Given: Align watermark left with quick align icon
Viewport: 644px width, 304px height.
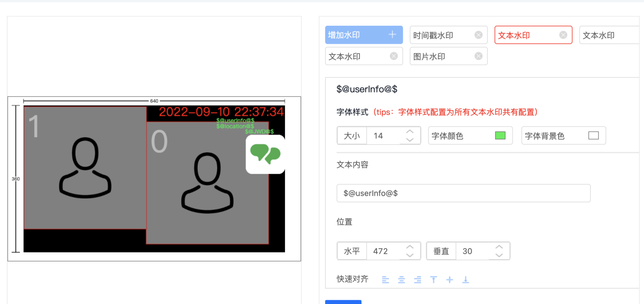Looking at the screenshot, I should tap(386, 280).
